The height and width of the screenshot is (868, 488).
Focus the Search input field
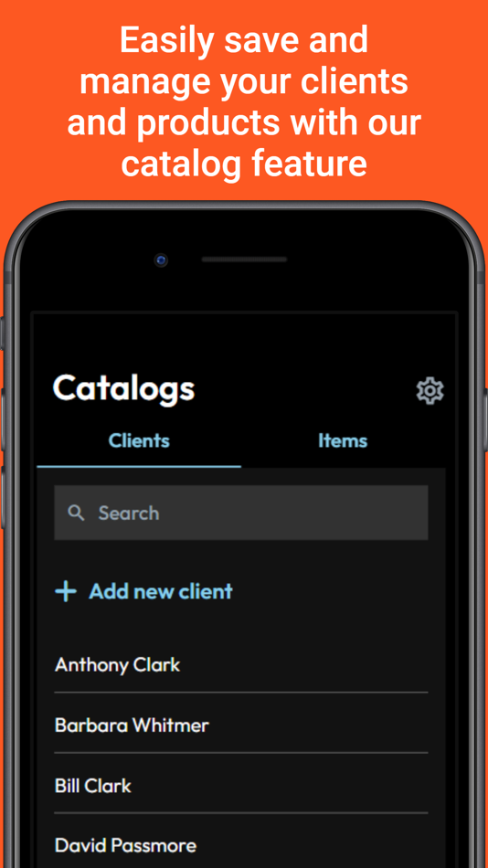pos(241,513)
